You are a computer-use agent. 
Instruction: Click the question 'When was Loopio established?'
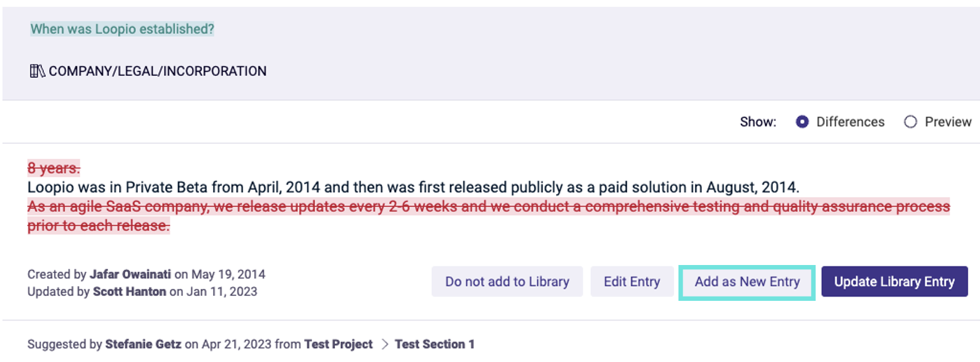(122, 29)
